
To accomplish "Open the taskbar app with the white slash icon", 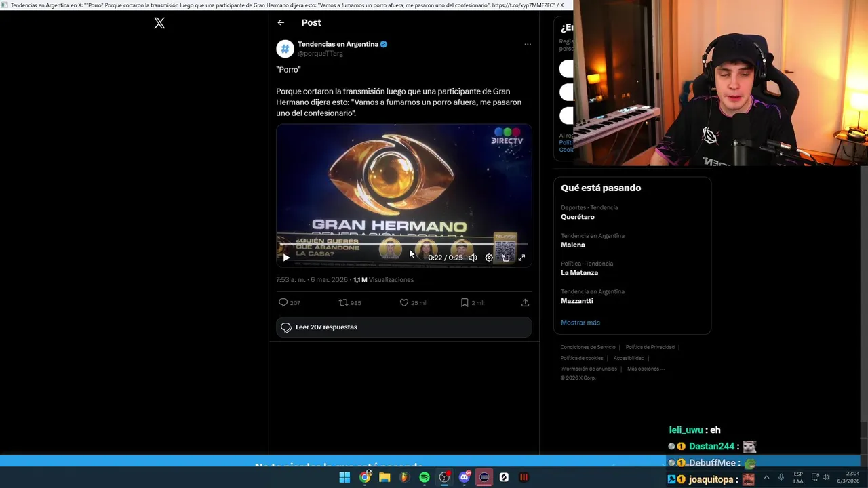I will coord(504,477).
